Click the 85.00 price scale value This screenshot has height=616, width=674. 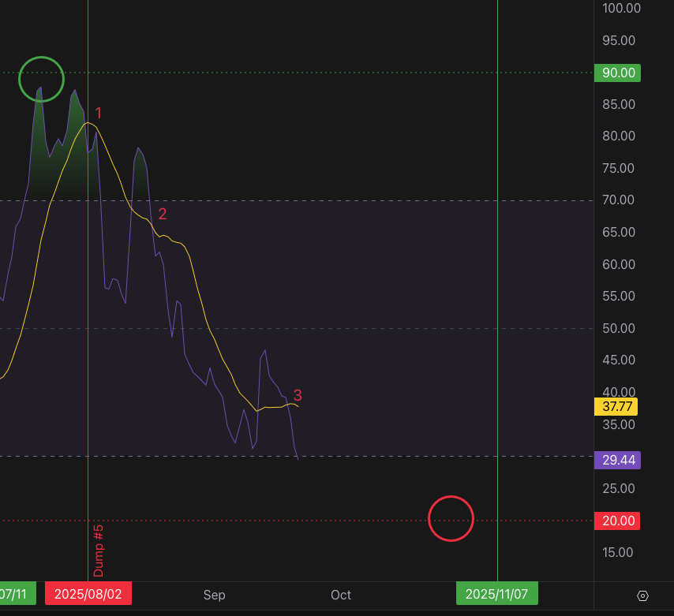(619, 104)
